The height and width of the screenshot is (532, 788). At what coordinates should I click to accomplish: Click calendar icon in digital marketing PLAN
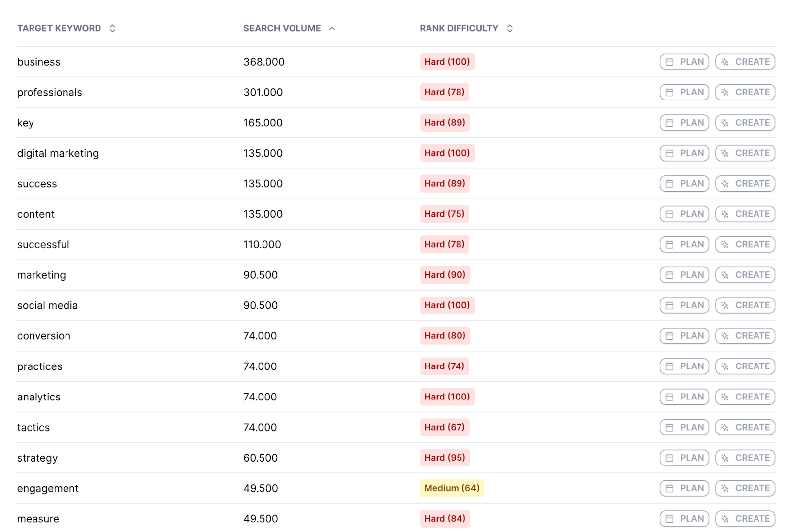pos(669,153)
